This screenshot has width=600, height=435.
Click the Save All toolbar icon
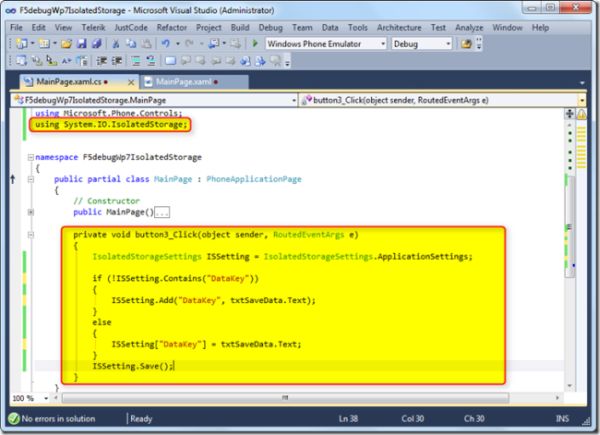pyautogui.click(x=98, y=45)
